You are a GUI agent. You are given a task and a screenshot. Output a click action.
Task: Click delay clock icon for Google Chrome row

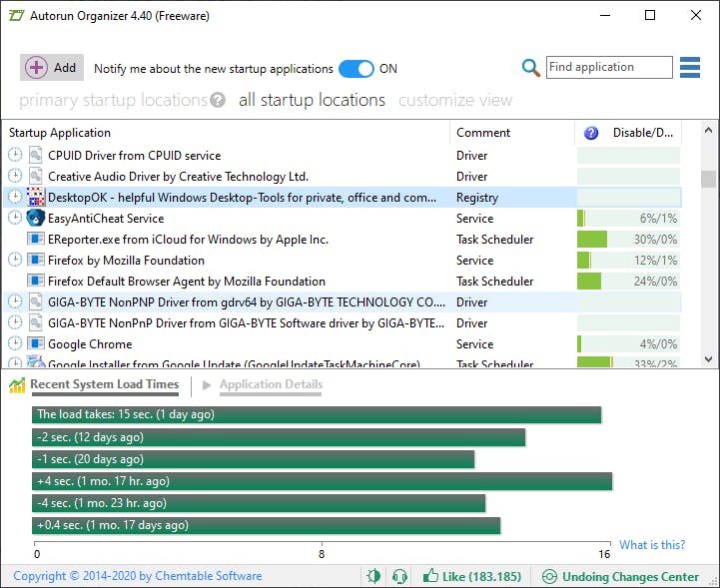tap(15, 344)
